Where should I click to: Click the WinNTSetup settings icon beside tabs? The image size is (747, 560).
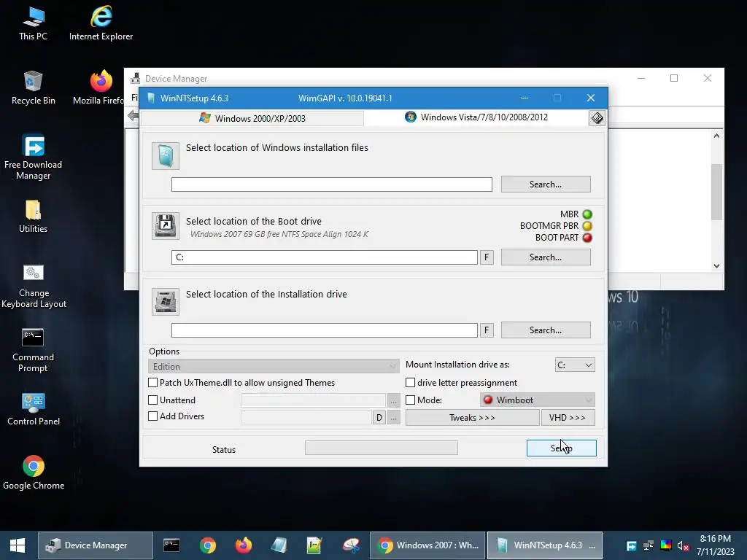coord(597,117)
